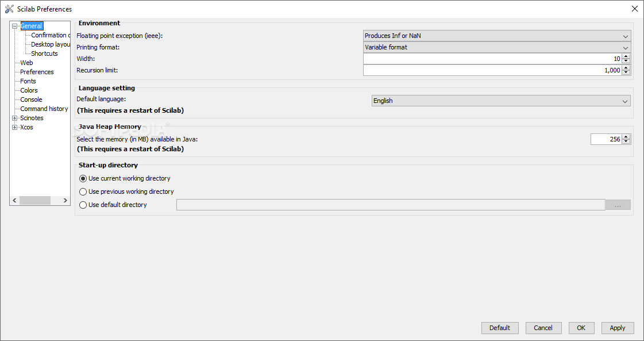
Task: Click the Cancel button
Action: [543, 328]
